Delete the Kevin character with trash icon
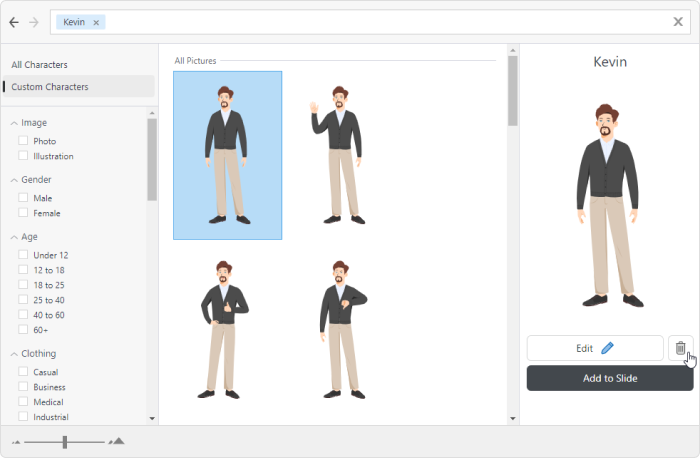 point(680,348)
